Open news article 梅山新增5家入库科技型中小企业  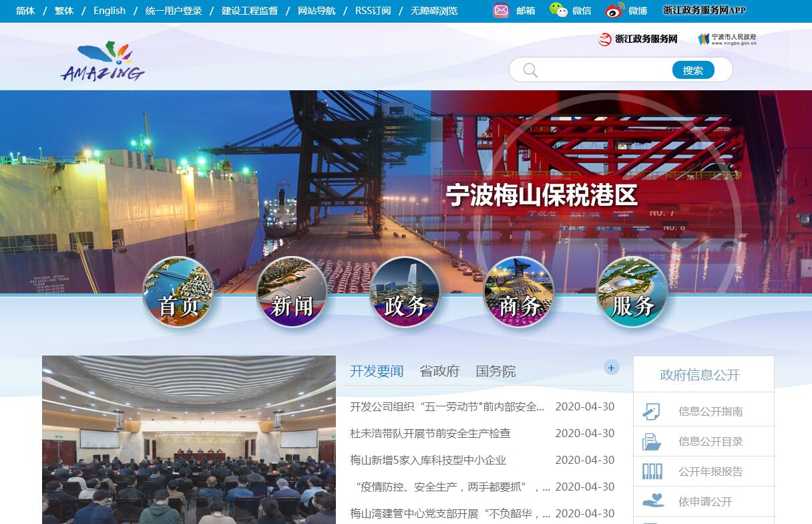(x=428, y=460)
